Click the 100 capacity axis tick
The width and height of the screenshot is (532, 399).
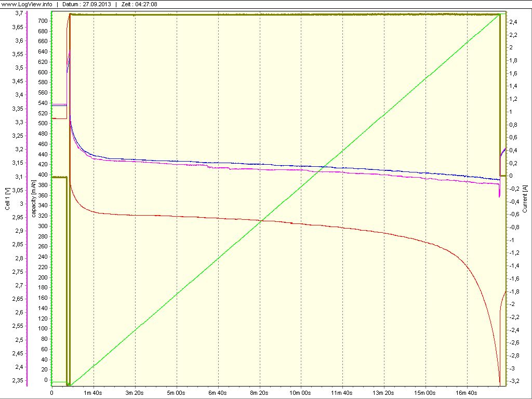43,328
